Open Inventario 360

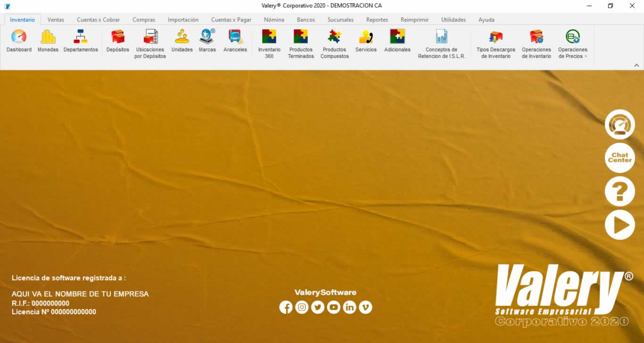(x=269, y=44)
